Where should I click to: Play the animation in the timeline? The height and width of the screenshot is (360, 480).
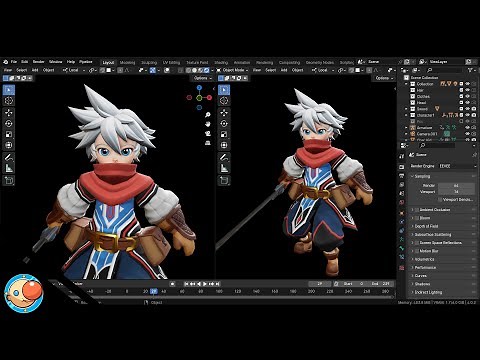click(205, 284)
